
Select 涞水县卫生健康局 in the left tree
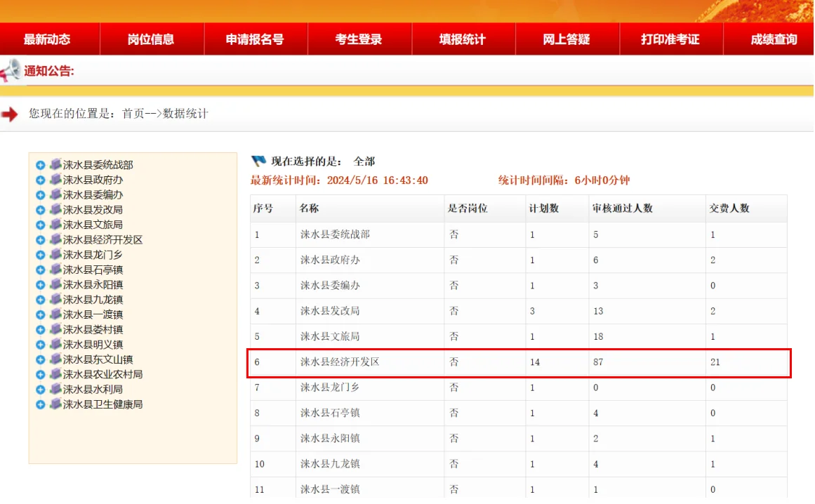(x=103, y=405)
